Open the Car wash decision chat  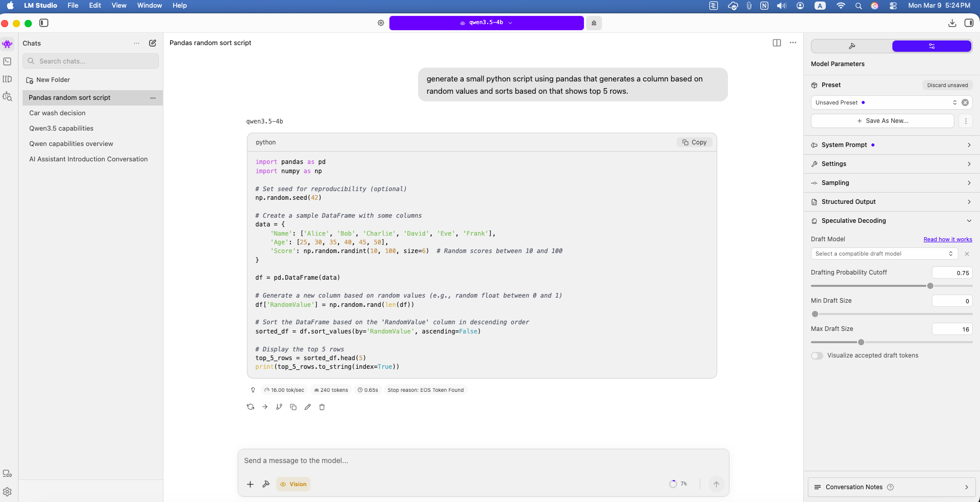(x=57, y=113)
